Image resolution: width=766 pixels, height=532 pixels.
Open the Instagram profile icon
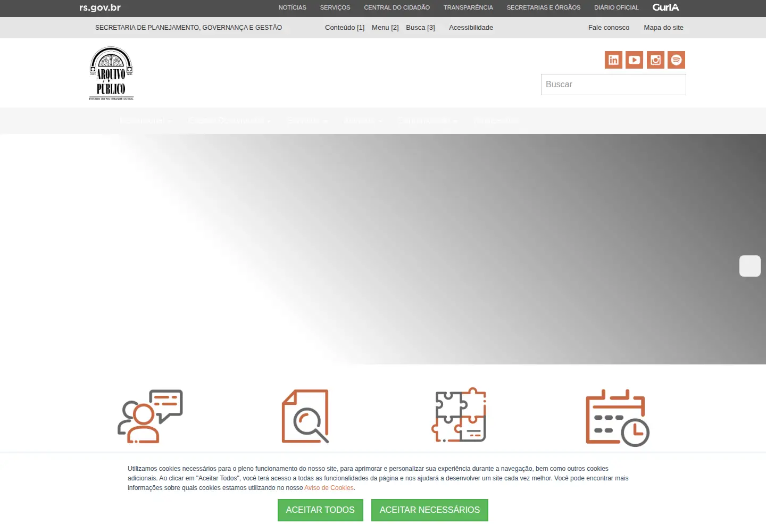(x=655, y=60)
